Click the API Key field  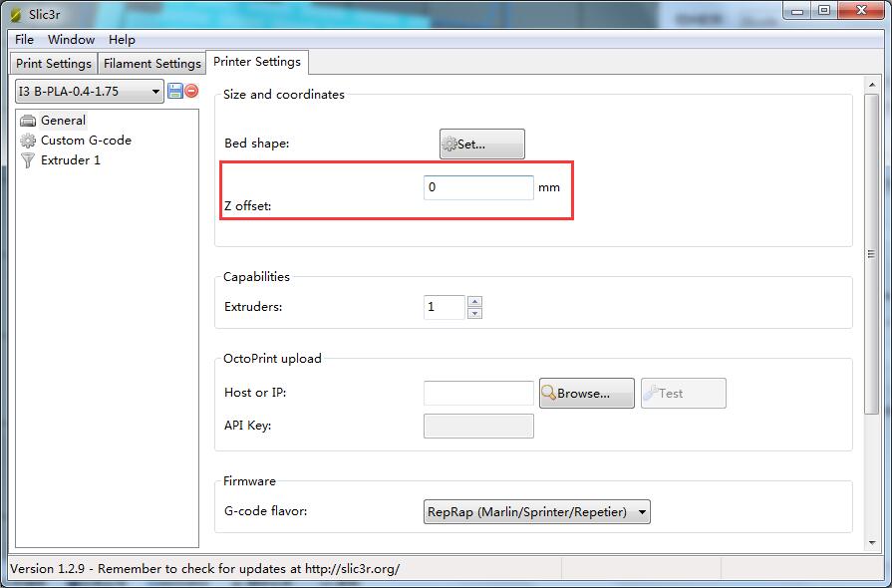478,426
